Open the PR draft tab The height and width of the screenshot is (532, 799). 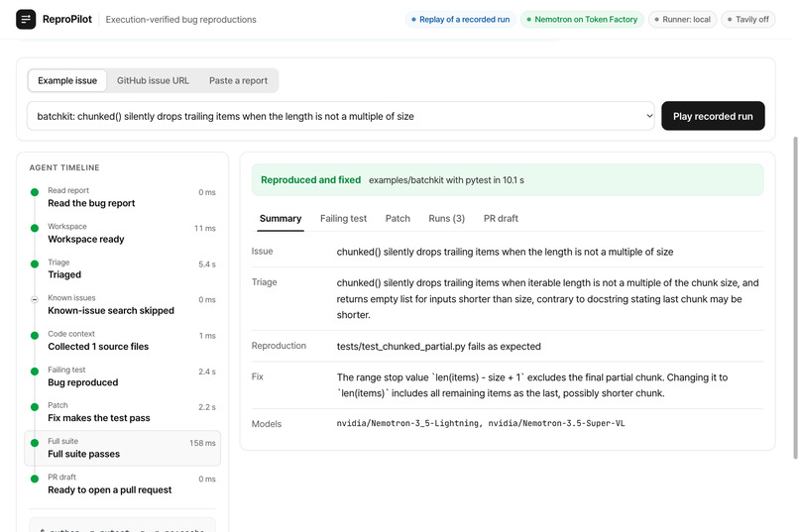[x=501, y=219]
